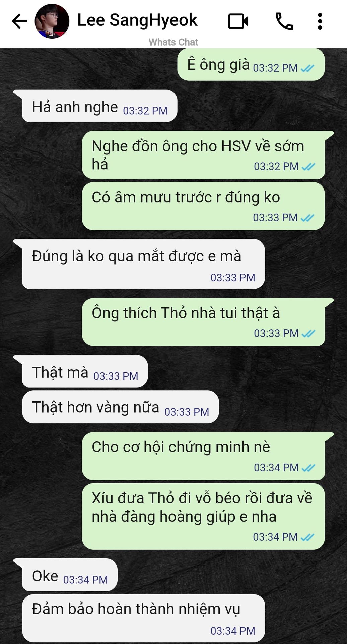Select the 'Nghe đồn ông cho HSV' message
Screen dimensions: 347x644
click(x=203, y=155)
